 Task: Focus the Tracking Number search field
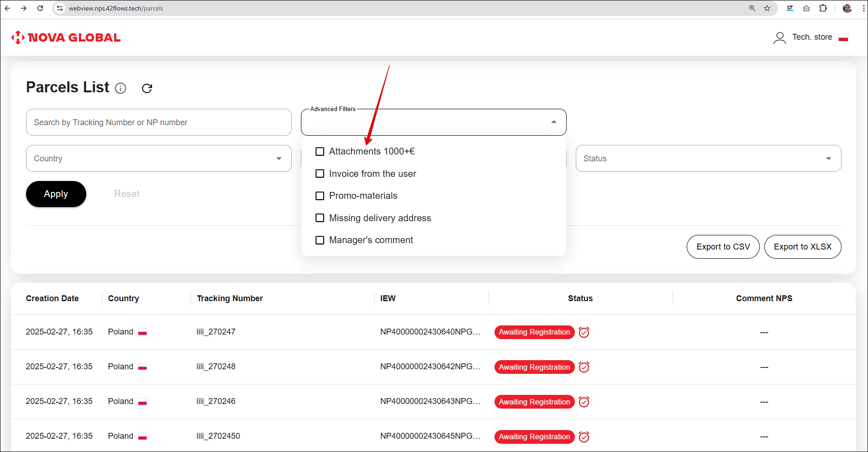158,122
